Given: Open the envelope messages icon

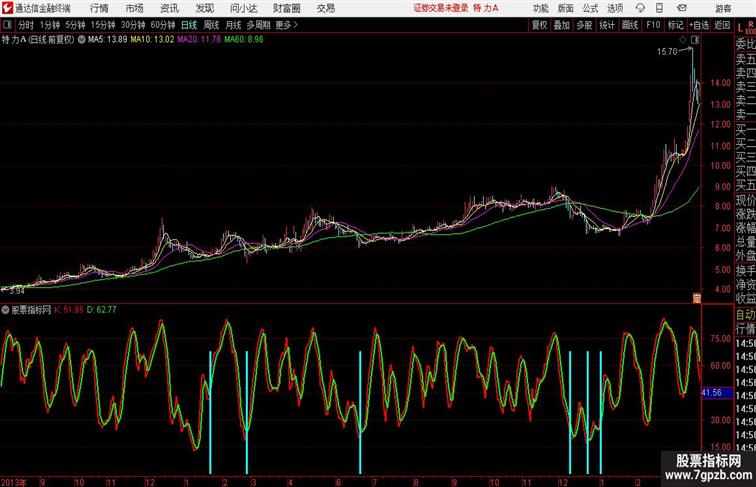Looking at the screenshot, I should 682,8.
